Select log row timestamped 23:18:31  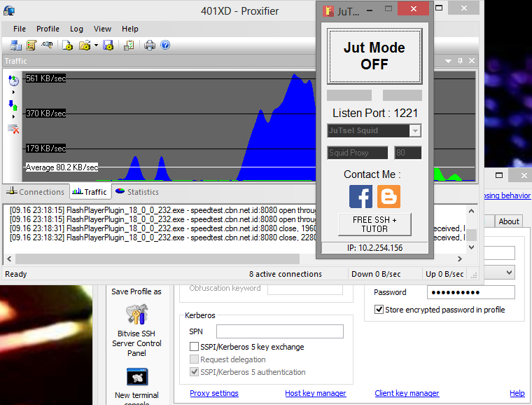163,228
